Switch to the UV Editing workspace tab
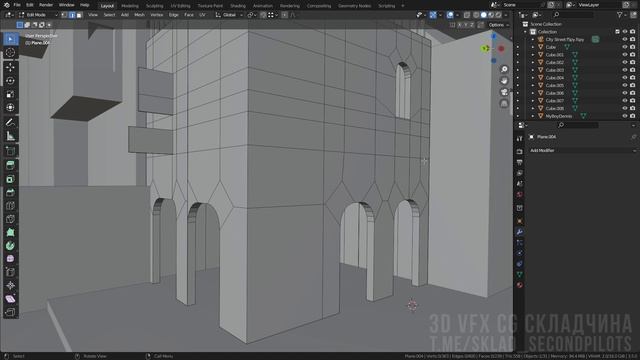The width and height of the screenshot is (640, 360). click(x=180, y=6)
